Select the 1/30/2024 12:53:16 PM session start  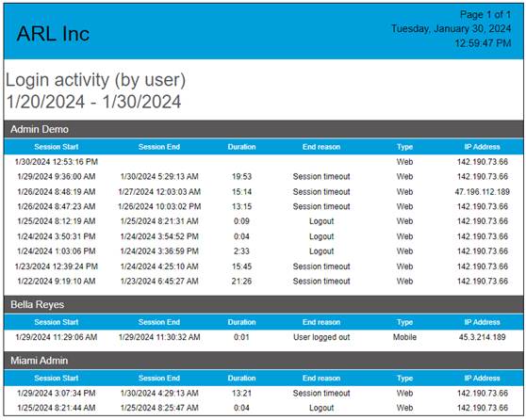tap(57, 162)
